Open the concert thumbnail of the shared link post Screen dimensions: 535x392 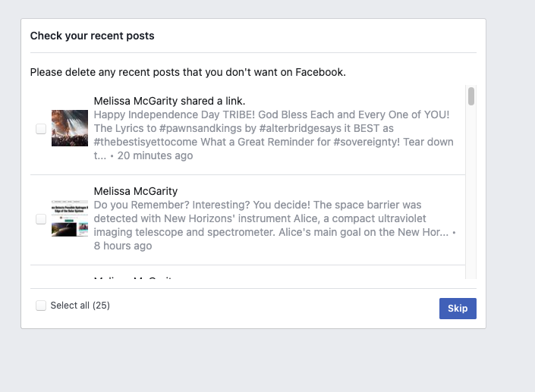[70, 128]
